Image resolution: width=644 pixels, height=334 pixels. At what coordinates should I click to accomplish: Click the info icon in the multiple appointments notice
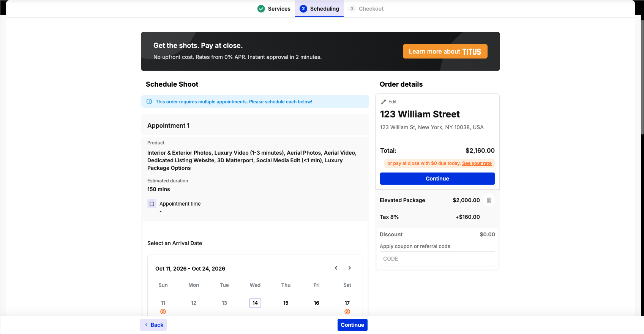click(149, 101)
